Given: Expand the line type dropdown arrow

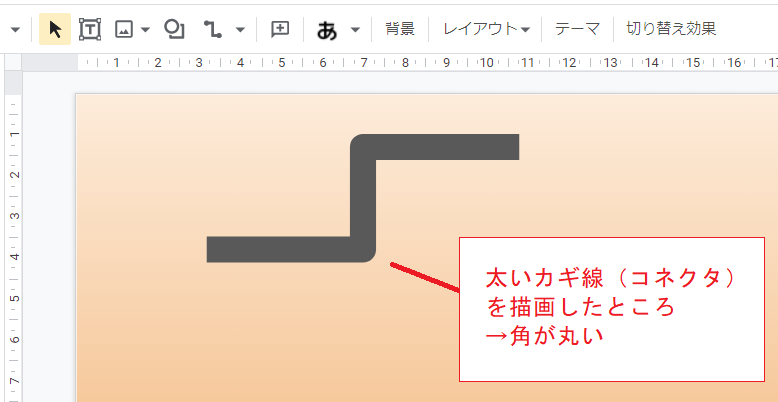Looking at the screenshot, I should 240,30.
